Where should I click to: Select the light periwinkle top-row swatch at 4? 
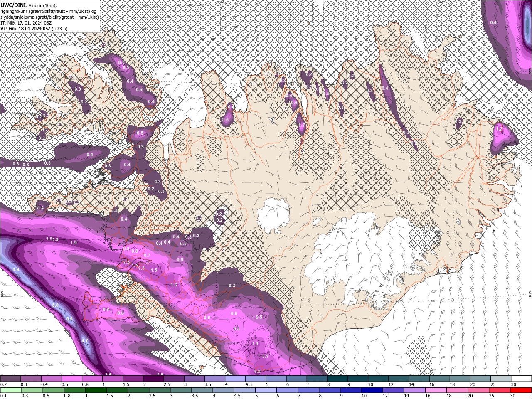[235, 379]
